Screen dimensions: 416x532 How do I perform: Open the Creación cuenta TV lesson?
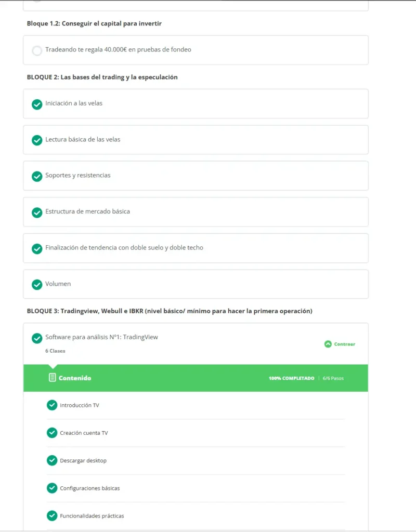click(x=84, y=433)
